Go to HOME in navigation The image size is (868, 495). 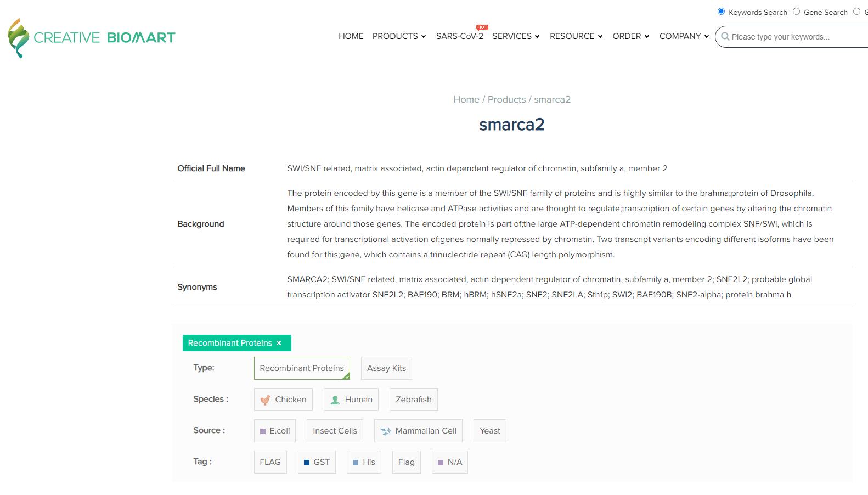(351, 36)
